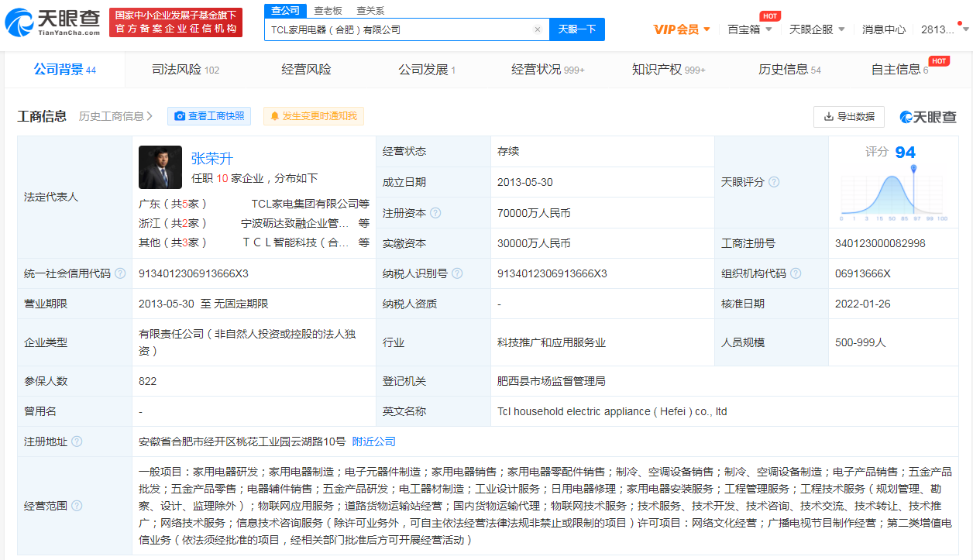The width and height of the screenshot is (973, 560).
Task: Click the 广东（共5家） distribution entry
Action: [173, 204]
